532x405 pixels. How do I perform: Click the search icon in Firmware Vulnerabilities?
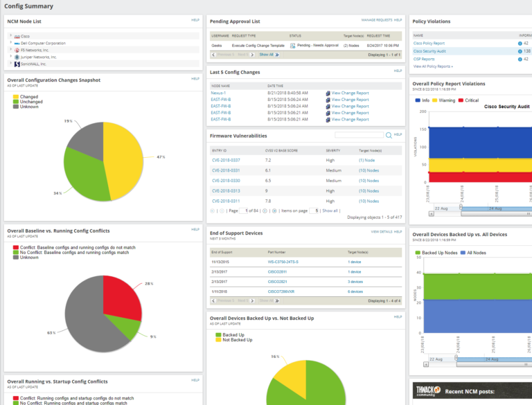click(x=389, y=135)
